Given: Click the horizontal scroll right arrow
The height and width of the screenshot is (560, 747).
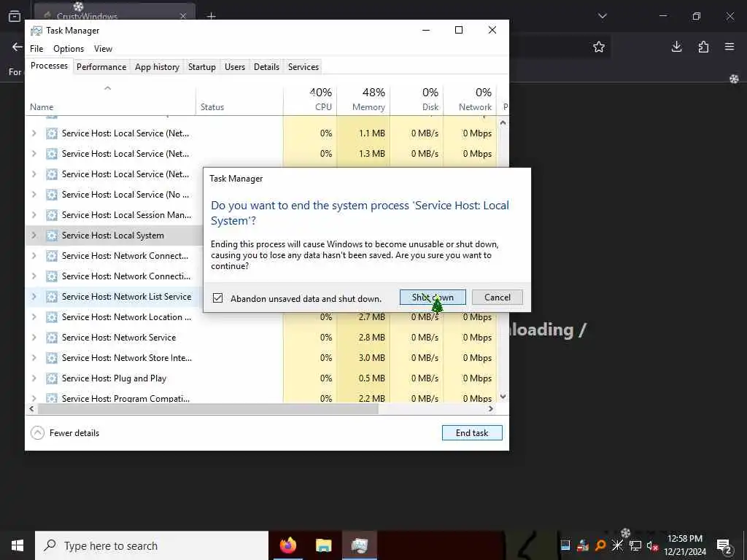Looking at the screenshot, I should [491, 409].
